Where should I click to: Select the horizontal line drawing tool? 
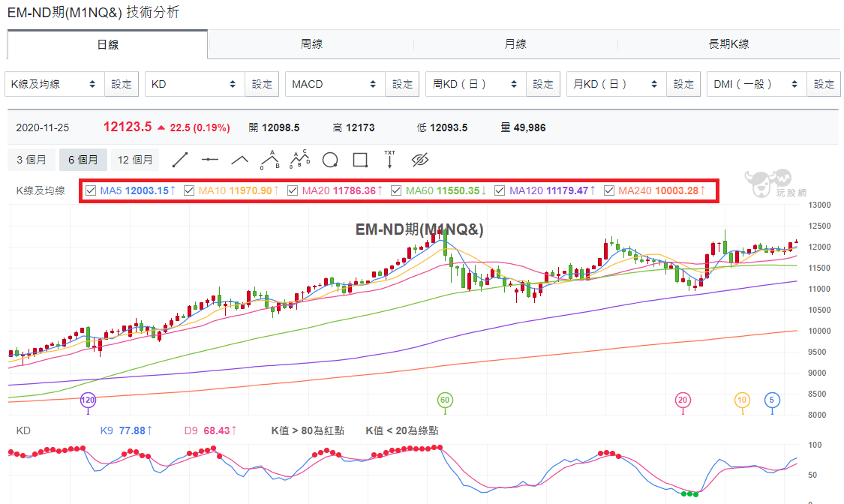[210, 160]
